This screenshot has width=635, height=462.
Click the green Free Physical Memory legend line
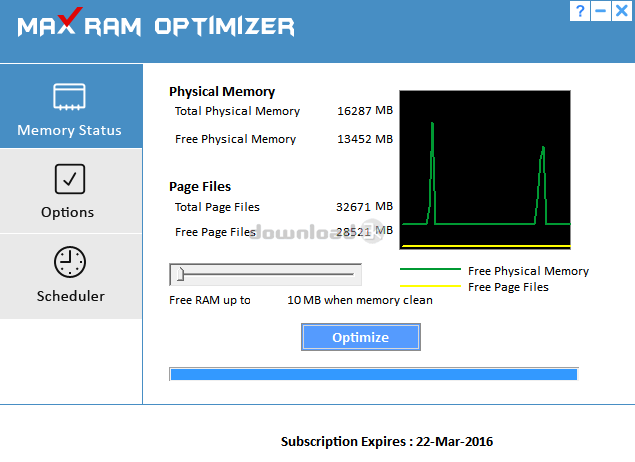(x=430, y=269)
